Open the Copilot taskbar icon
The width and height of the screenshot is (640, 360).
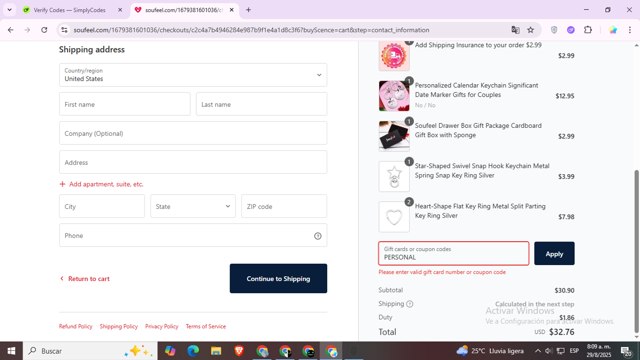coord(170,351)
